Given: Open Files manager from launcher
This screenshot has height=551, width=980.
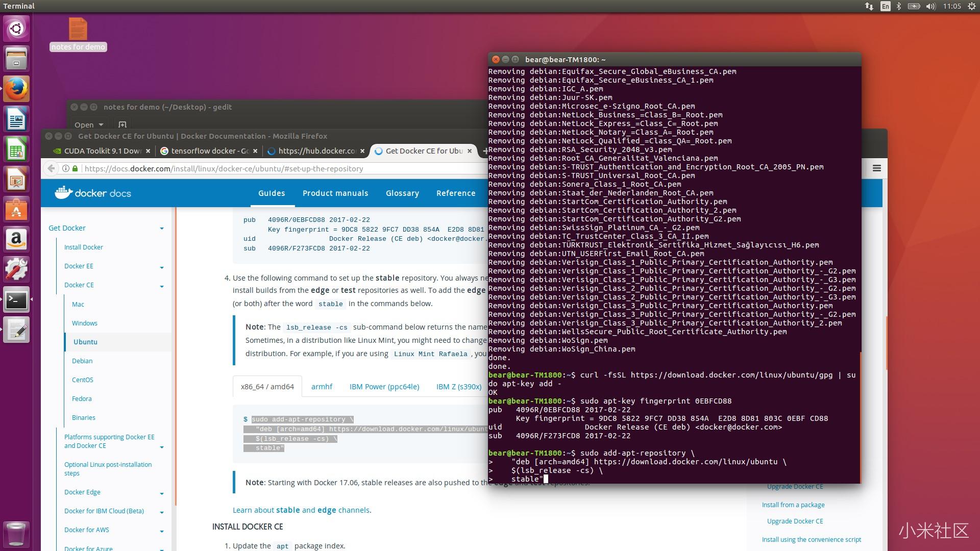Looking at the screenshot, I should coord(16,59).
